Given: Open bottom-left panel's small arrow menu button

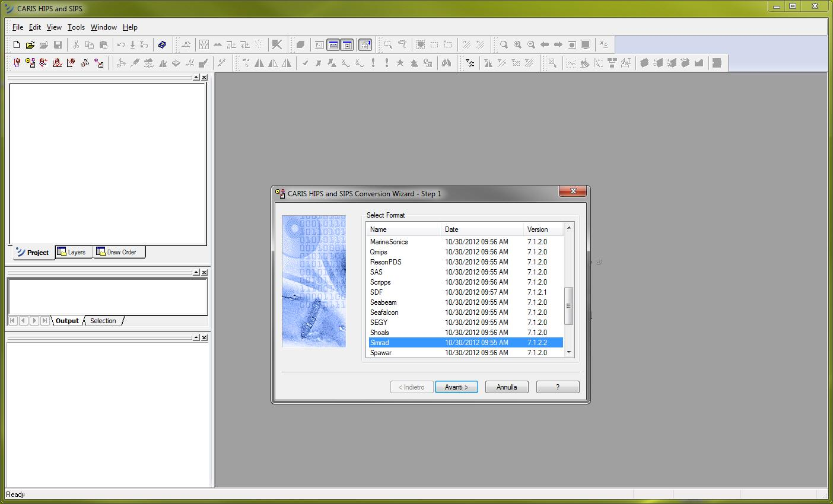Looking at the screenshot, I should point(196,337).
